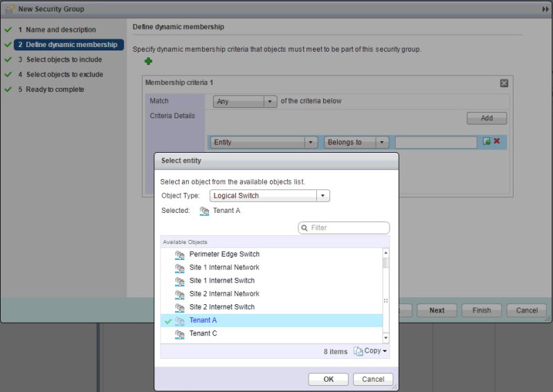
Task: Click the green plus add criteria icon
Action: [x=148, y=62]
